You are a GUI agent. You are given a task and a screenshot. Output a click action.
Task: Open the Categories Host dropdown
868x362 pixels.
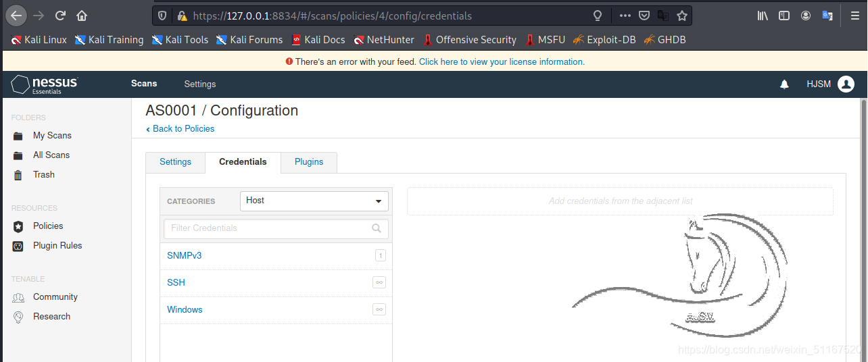[314, 201]
